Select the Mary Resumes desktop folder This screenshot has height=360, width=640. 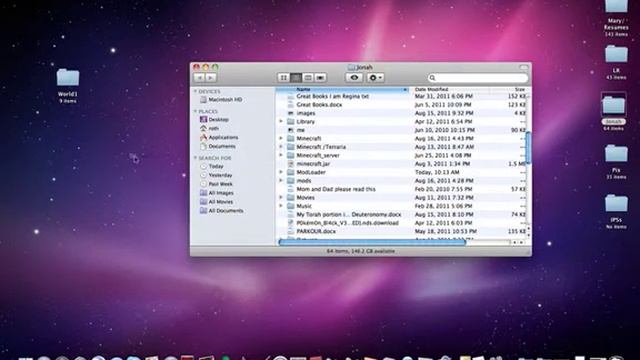616,18
